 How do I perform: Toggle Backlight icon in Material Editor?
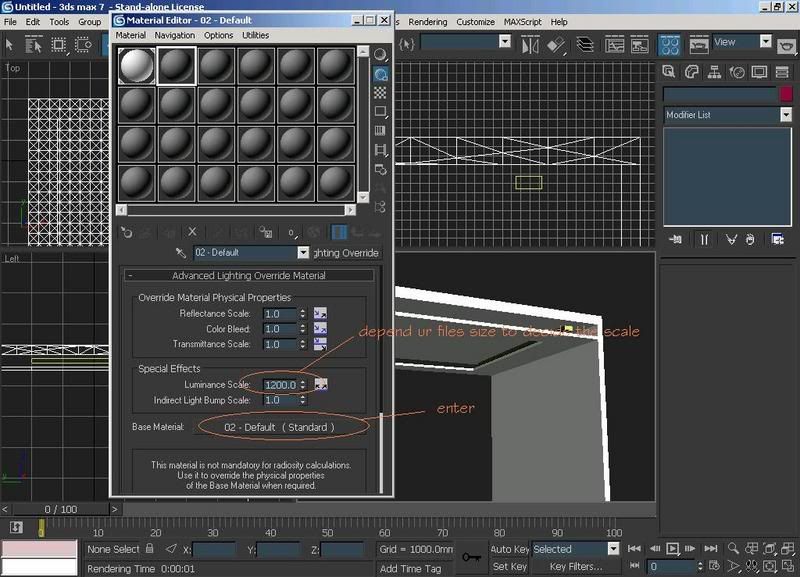pyautogui.click(x=381, y=73)
